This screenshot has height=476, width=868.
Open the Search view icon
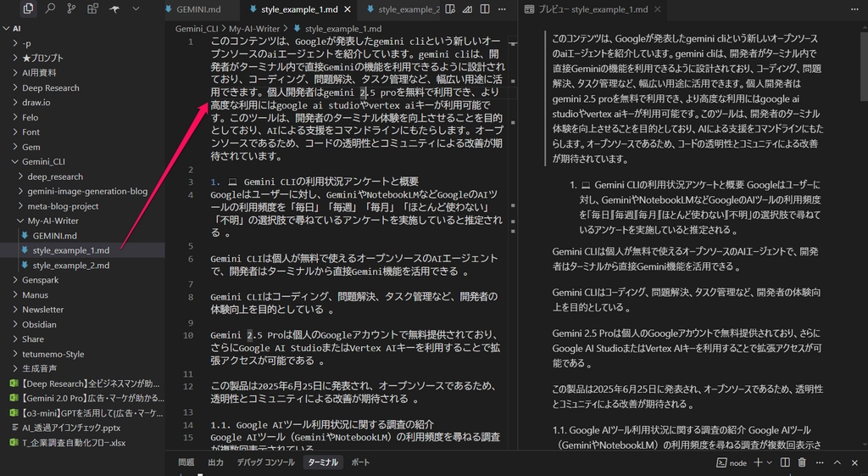50,8
